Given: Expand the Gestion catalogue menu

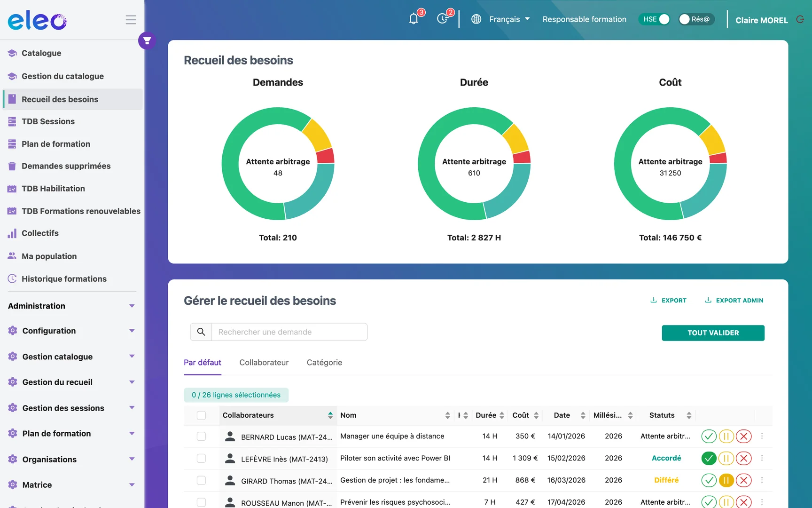Looking at the screenshot, I should pyautogui.click(x=72, y=357).
